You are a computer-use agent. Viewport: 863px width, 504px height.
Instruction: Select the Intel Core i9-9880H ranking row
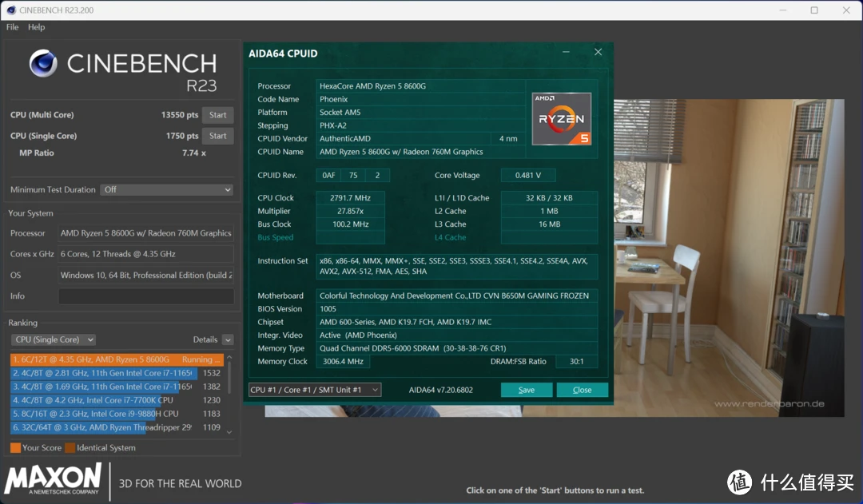(117, 414)
